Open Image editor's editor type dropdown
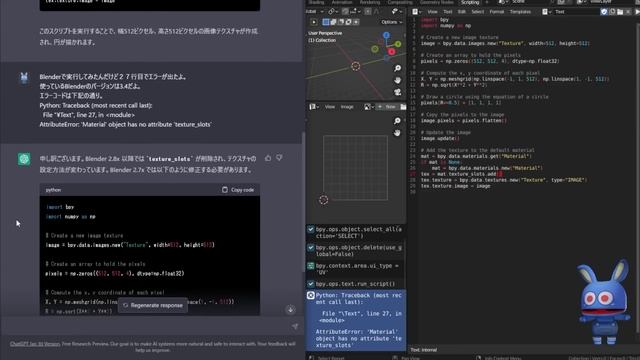 tap(314, 107)
